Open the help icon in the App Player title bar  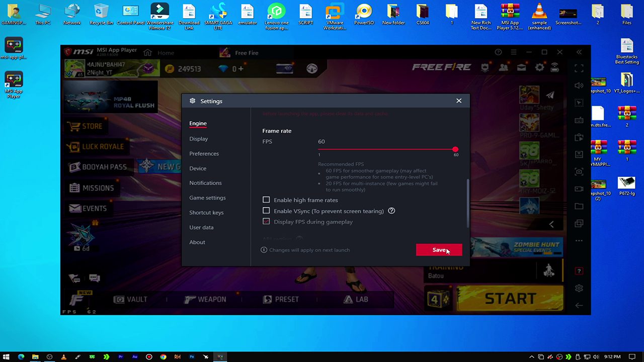tap(498, 52)
